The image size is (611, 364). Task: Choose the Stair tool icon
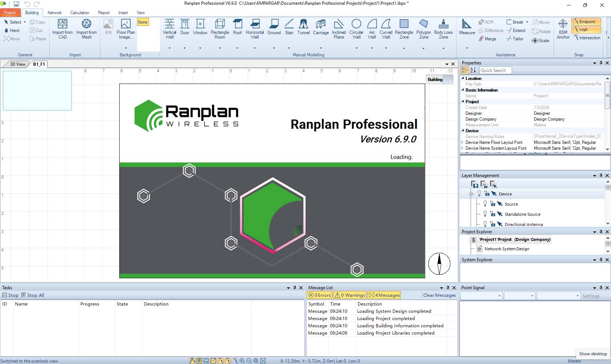coord(289,27)
